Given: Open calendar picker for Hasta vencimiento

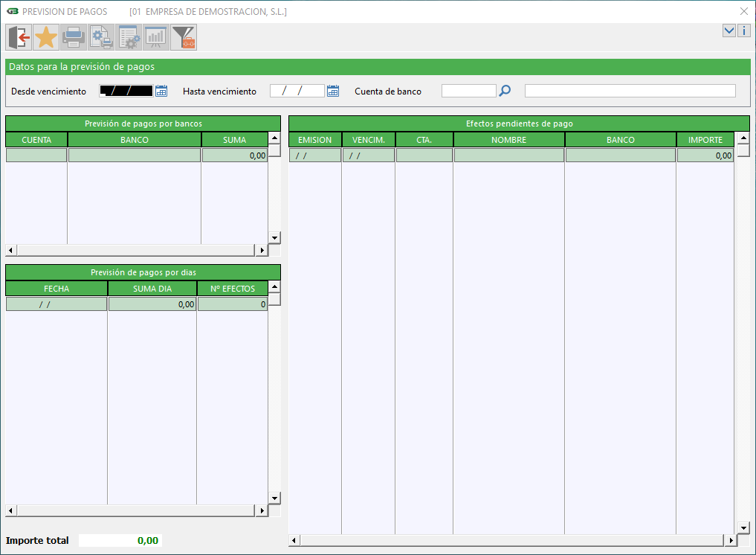Looking at the screenshot, I should pyautogui.click(x=333, y=91).
